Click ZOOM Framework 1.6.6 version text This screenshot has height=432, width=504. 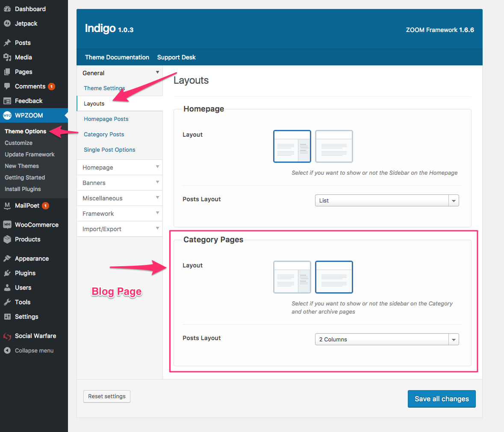(440, 30)
